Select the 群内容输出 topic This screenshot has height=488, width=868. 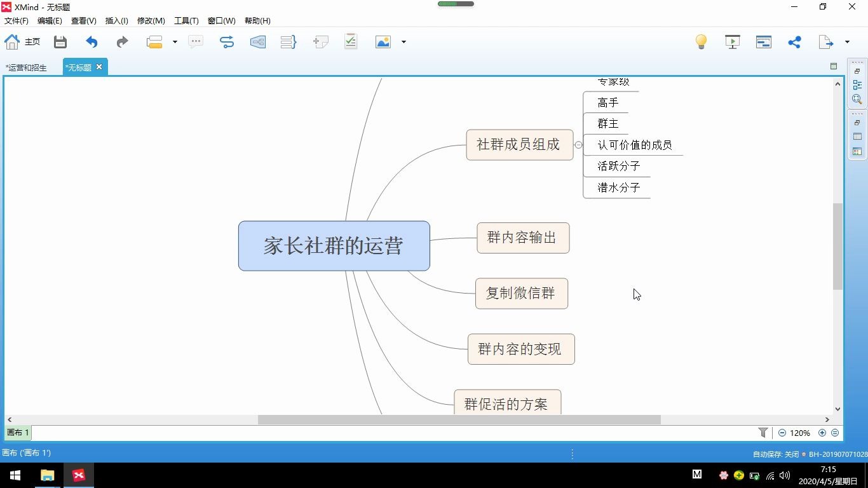(x=523, y=238)
